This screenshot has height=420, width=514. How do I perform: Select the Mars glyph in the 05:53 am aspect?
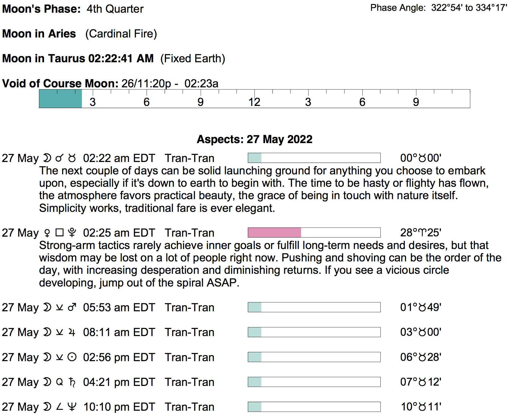click(x=72, y=308)
